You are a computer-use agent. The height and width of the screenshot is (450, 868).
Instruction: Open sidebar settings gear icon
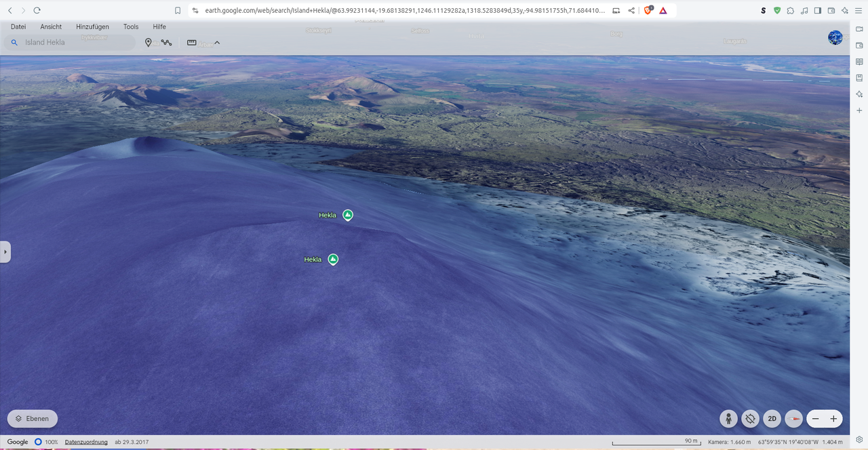pos(859,439)
